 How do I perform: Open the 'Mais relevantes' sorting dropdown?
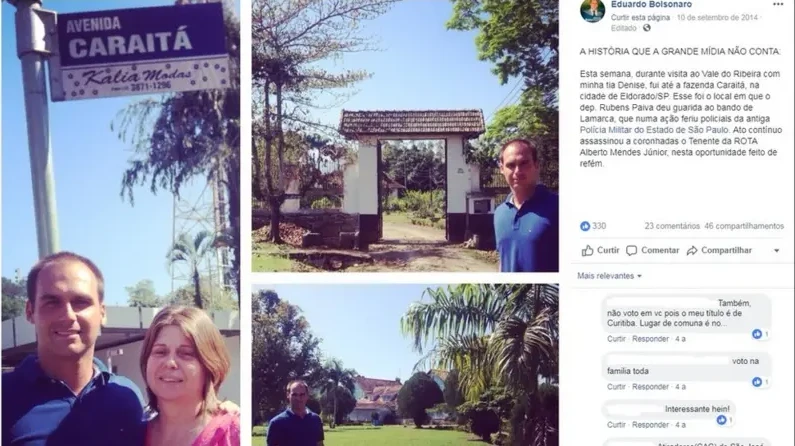[x=609, y=276]
